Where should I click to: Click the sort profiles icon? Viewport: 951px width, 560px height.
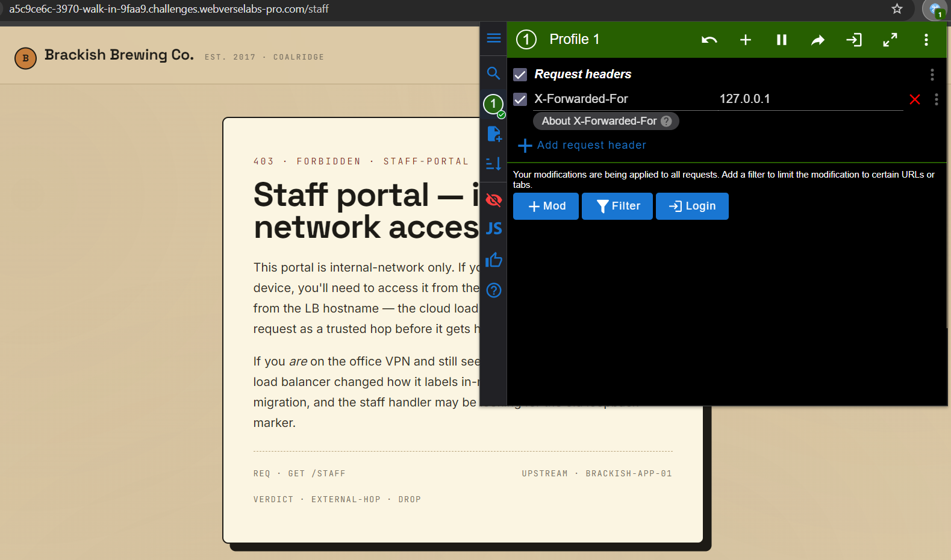click(493, 163)
